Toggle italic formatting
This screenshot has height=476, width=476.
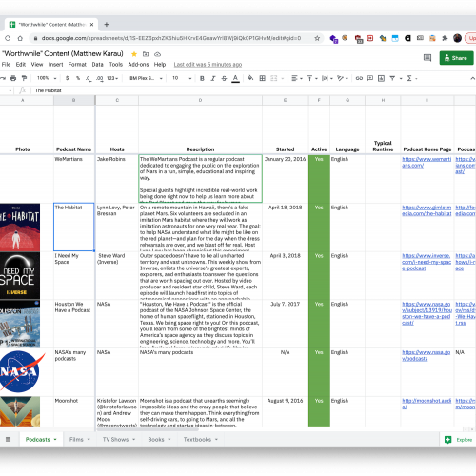pos(213,78)
